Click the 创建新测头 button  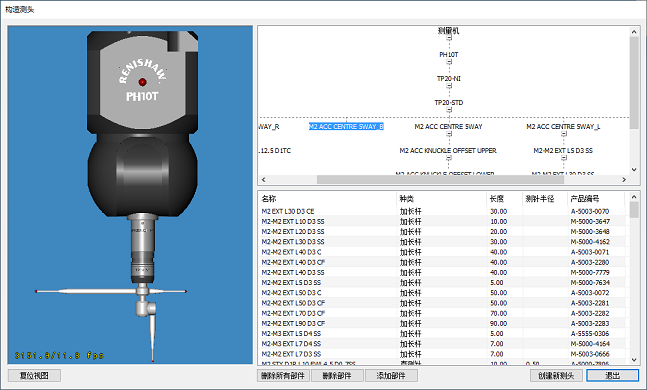556,376
